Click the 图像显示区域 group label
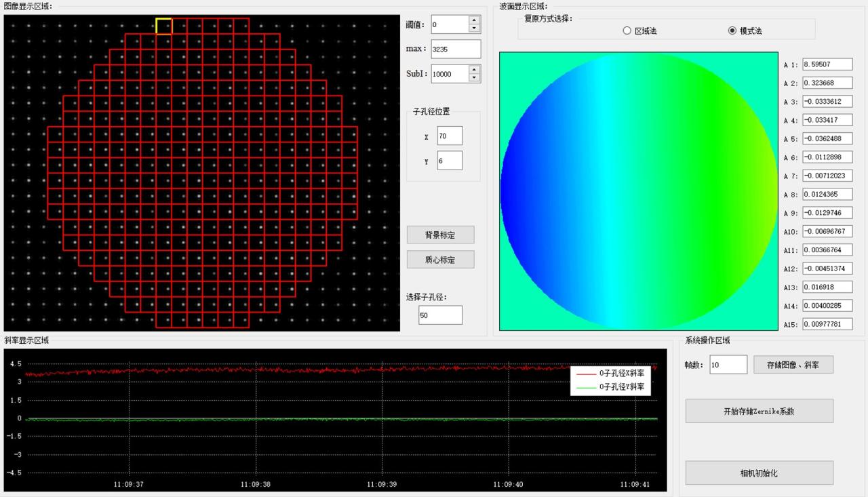This screenshot has width=868, height=497. (x=28, y=6)
